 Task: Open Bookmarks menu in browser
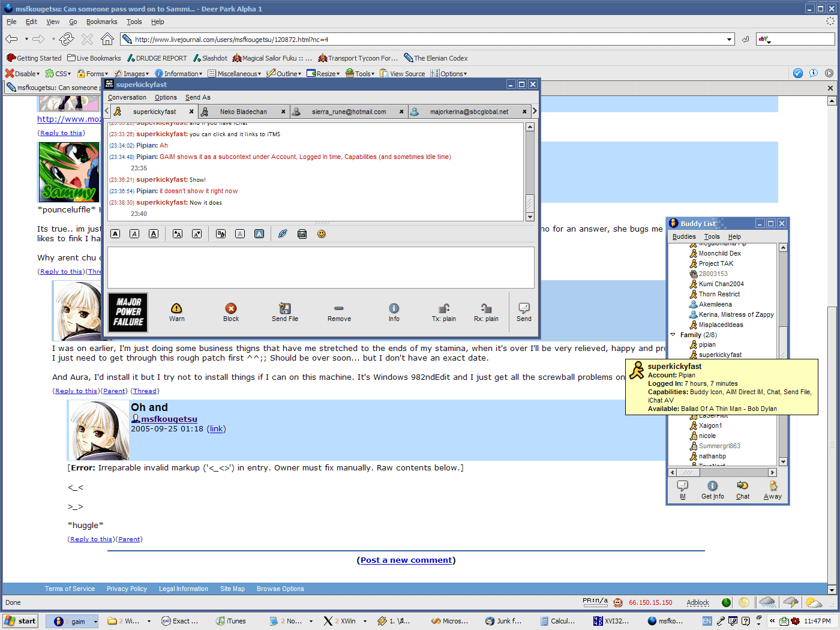click(101, 22)
